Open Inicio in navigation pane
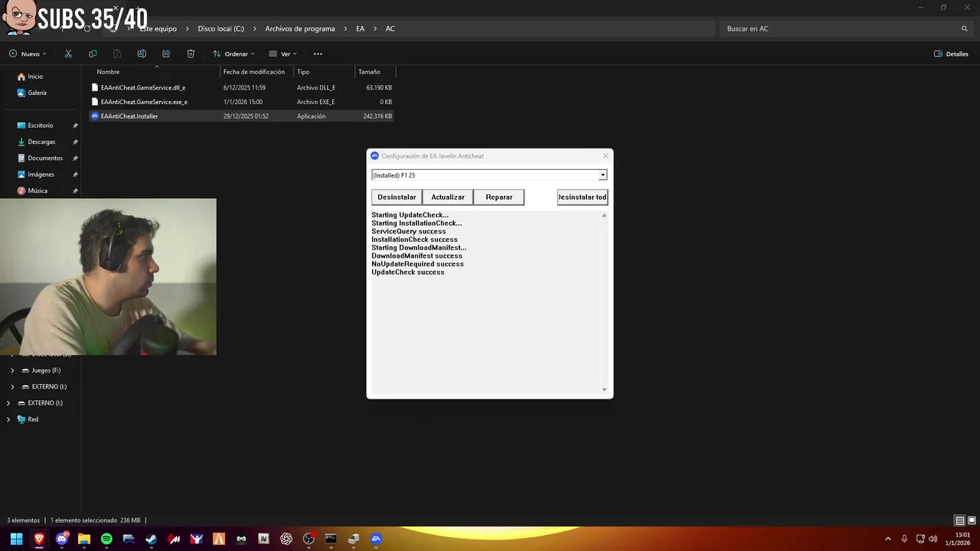Viewport: 980px width, 551px height. 35,77
